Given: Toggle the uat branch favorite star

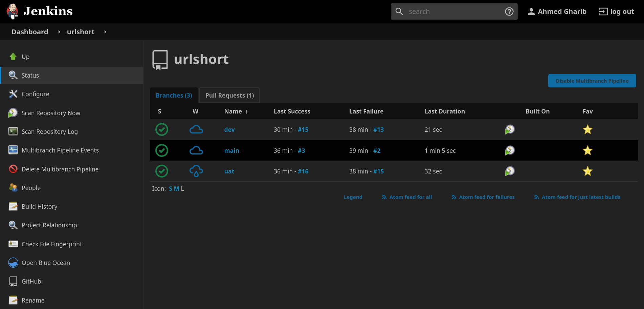Looking at the screenshot, I should coord(587,171).
